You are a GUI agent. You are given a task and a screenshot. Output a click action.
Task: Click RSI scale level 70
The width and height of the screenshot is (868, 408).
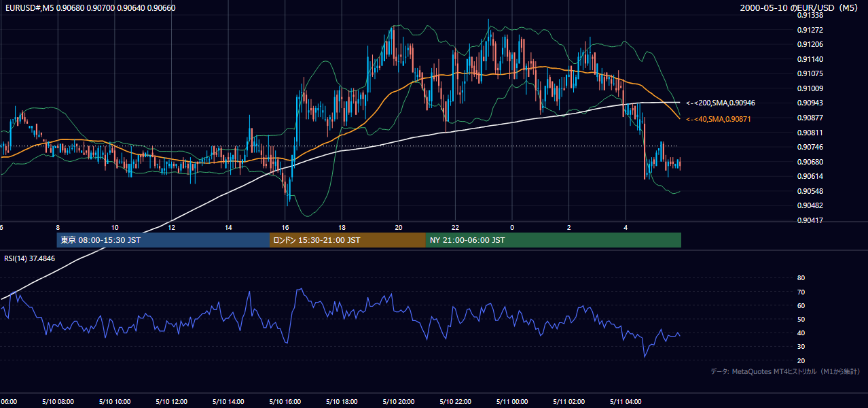(801, 292)
